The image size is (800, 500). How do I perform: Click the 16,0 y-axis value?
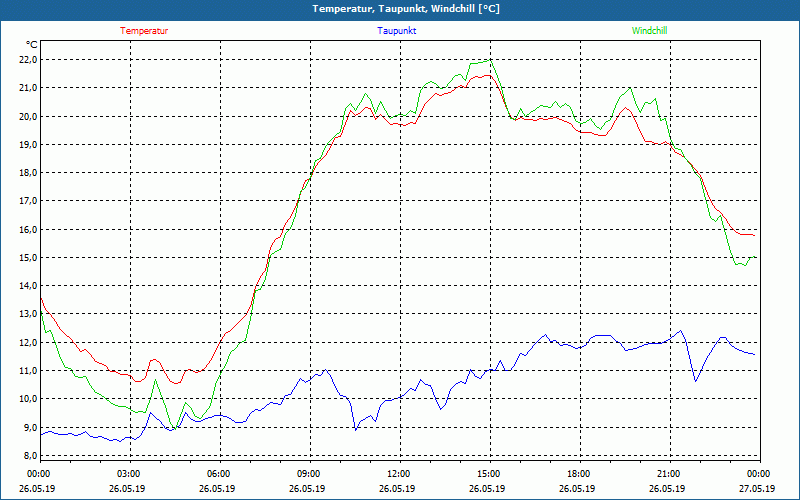pyautogui.click(x=29, y=229)
